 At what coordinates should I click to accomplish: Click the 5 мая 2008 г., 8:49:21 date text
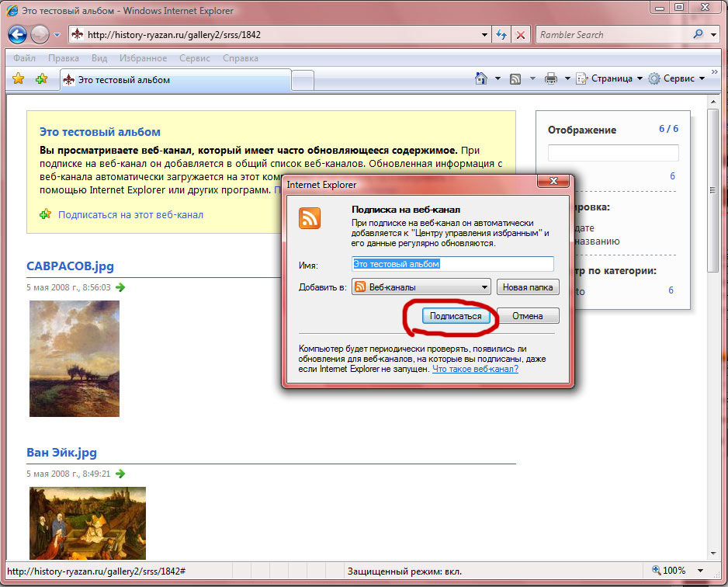(69, 474)
